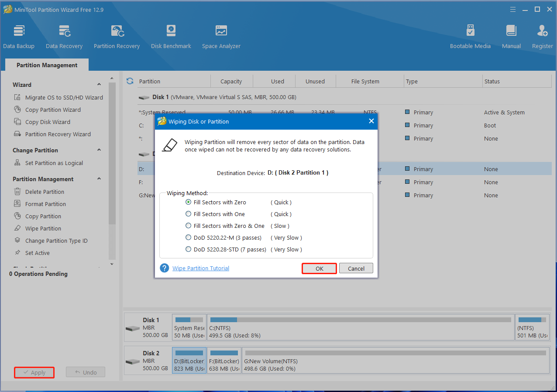This screenshot has width=557, height=392.
Task: Confirm wiping with the OK button
Action: (319, 268)
